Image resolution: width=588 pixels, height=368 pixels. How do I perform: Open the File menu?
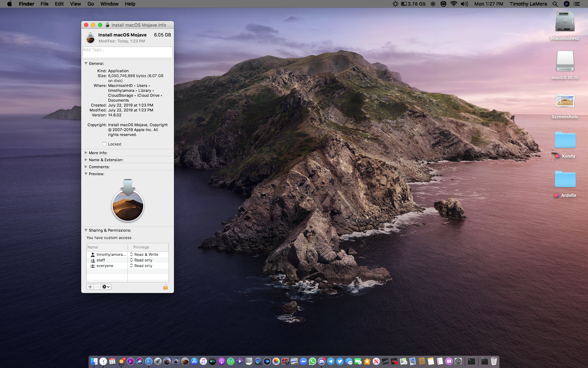44,4
